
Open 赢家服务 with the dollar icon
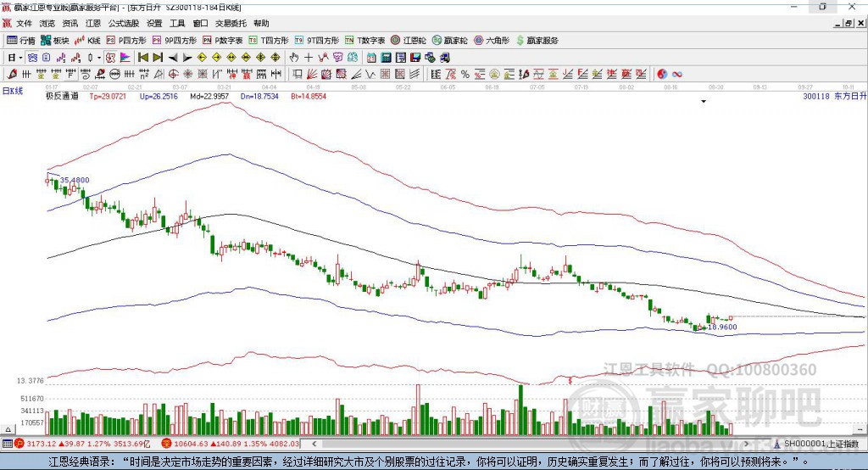click(x=537, y=41)
